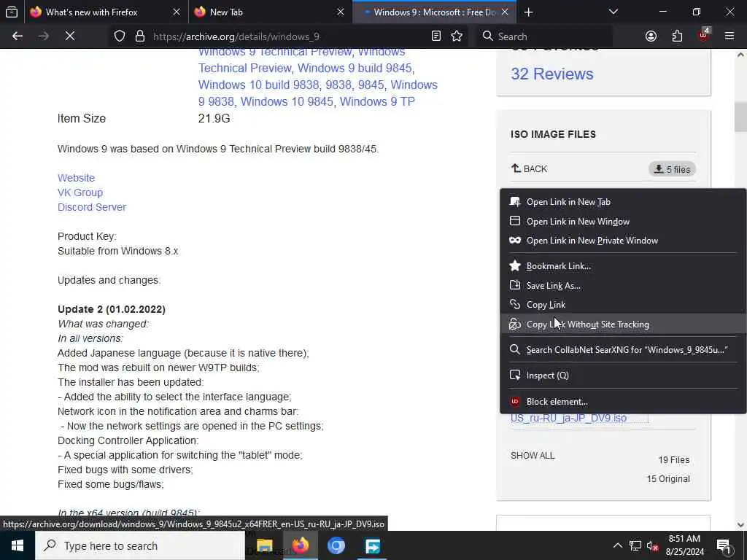Search CollabNet SearXNG for Windows_9_9845u
Screen dimensions: 747x560
(x=623, y=350)
